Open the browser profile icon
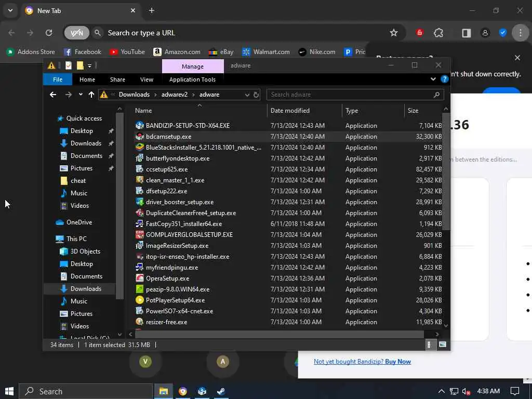The height and width of the screenshot is (399, 532). pyautogui.click(x=485, y=33)
